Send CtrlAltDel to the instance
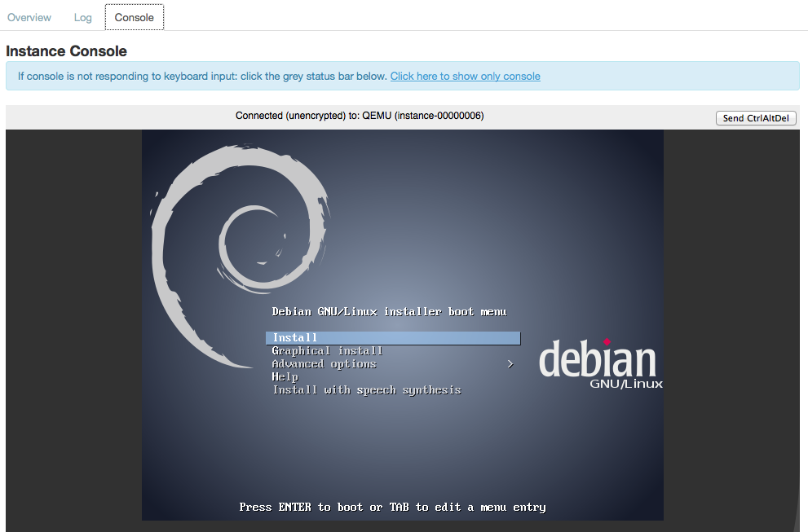Screen dimensions: 808x532 click(756, 118)
